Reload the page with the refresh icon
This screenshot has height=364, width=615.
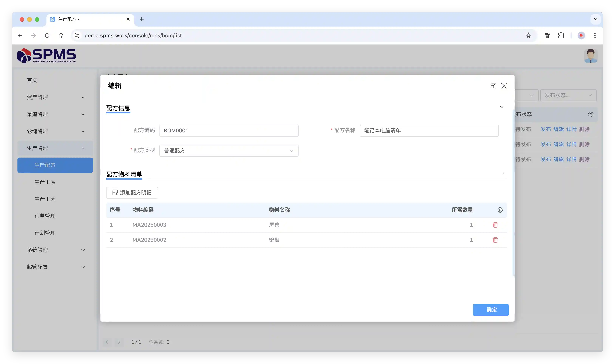(47, 36)
